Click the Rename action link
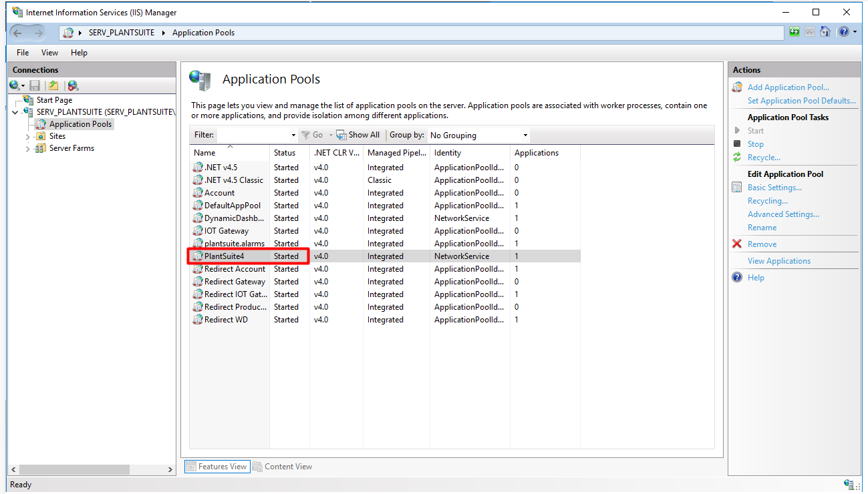This screenshot has width=868, height=494. [762, 228]
